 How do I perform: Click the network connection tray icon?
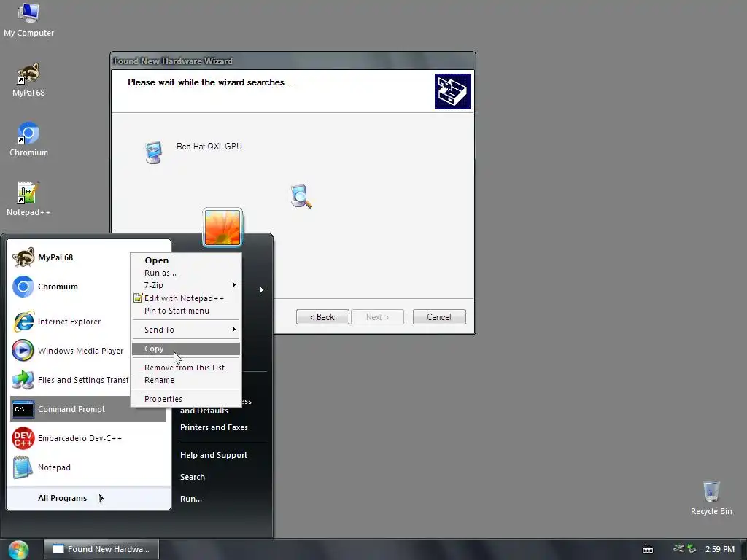[x=678, y=548]
